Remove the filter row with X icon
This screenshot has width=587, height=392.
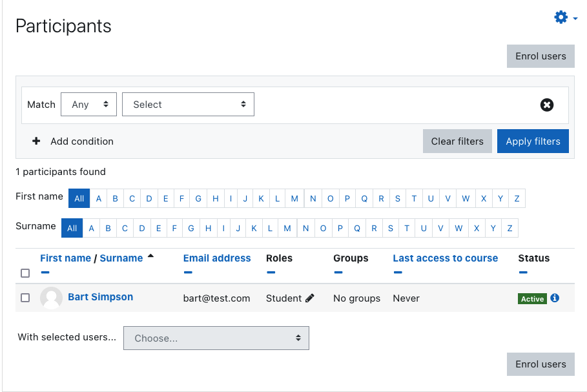coord(546,105)
